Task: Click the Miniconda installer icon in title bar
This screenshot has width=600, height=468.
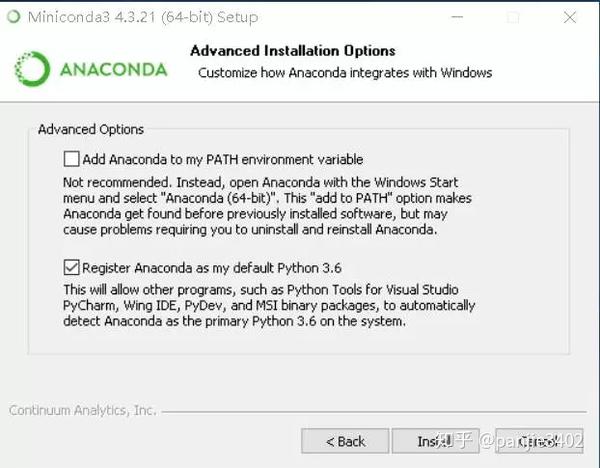Action: [12, 16]
